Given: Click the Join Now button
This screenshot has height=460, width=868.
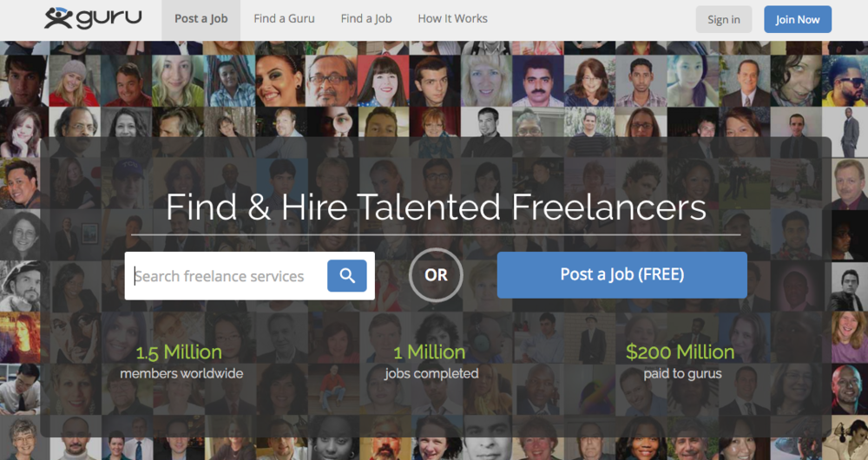Looking at the screenshot, I should [x=798, y=19].
